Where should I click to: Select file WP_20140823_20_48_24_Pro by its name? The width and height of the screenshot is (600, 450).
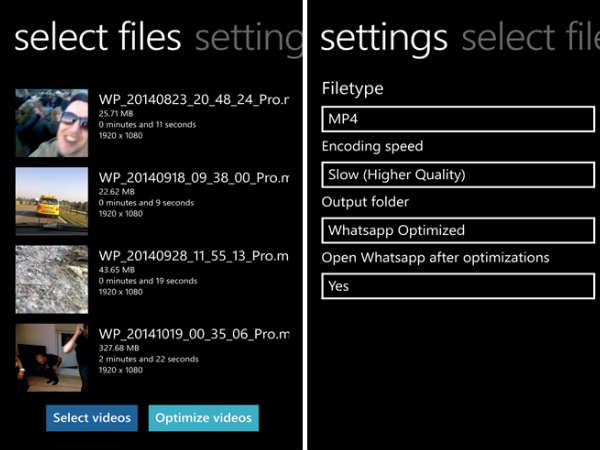(x=194, y=99)
